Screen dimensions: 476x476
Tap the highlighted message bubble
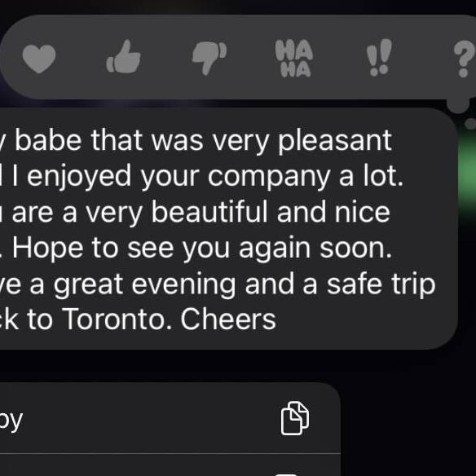pyautogui.click(x=228, y=228)
